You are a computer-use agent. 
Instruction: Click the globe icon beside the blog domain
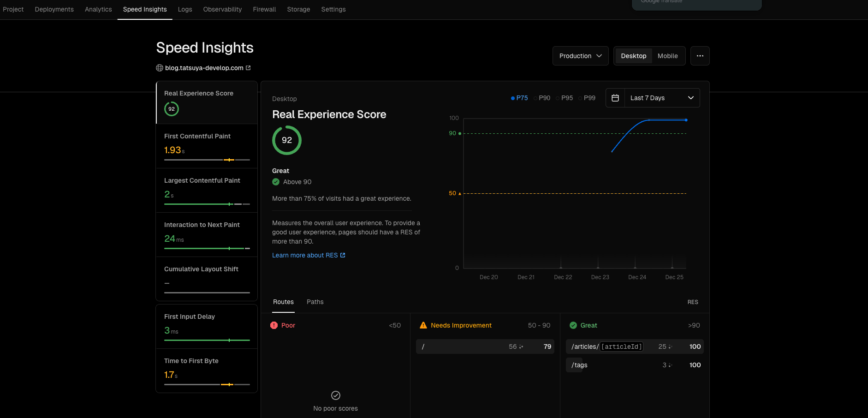coord(160,68)
